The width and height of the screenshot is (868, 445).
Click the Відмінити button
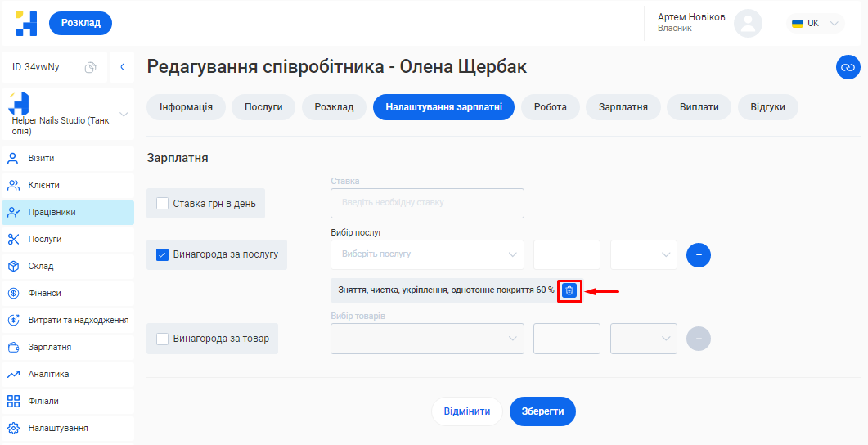tap(467, 411)
